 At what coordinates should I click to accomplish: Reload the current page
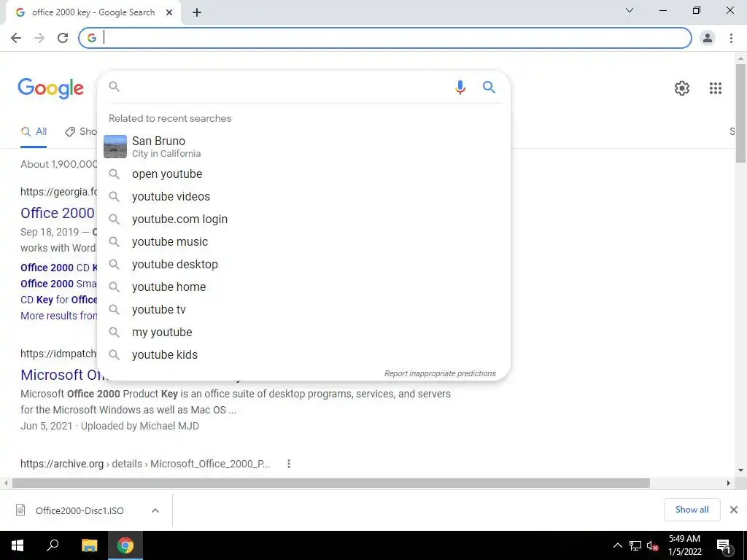tap(63, 38)
